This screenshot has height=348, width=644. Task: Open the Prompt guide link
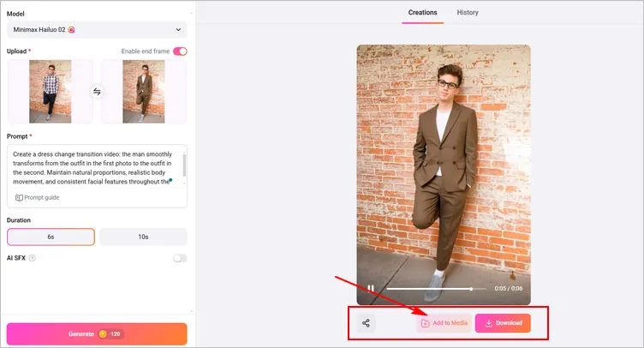(x=38, y=198)
